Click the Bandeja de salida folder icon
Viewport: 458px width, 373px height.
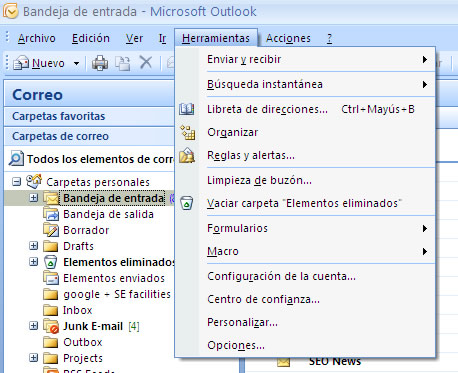(x=51, y=214)
